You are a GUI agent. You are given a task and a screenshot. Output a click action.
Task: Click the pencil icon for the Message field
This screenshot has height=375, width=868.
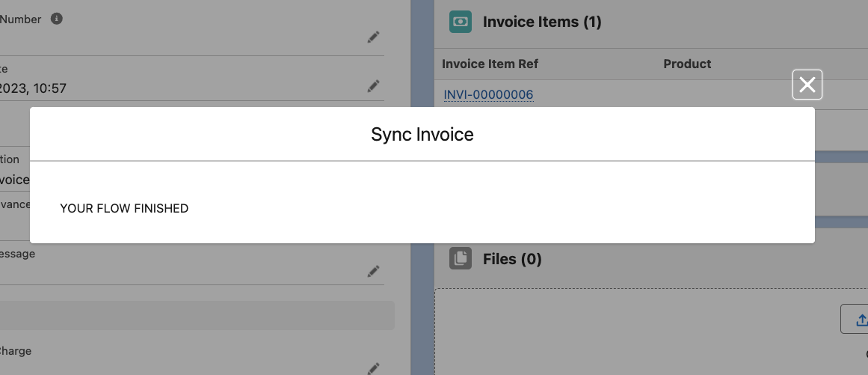(373, 271)
